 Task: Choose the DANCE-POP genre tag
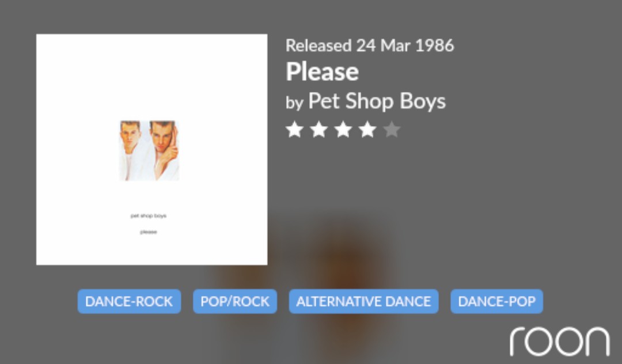[x=496, y=301]
